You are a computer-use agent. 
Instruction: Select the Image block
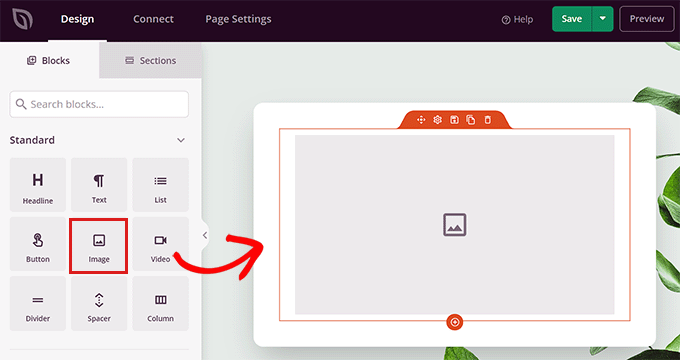point(99,246)
